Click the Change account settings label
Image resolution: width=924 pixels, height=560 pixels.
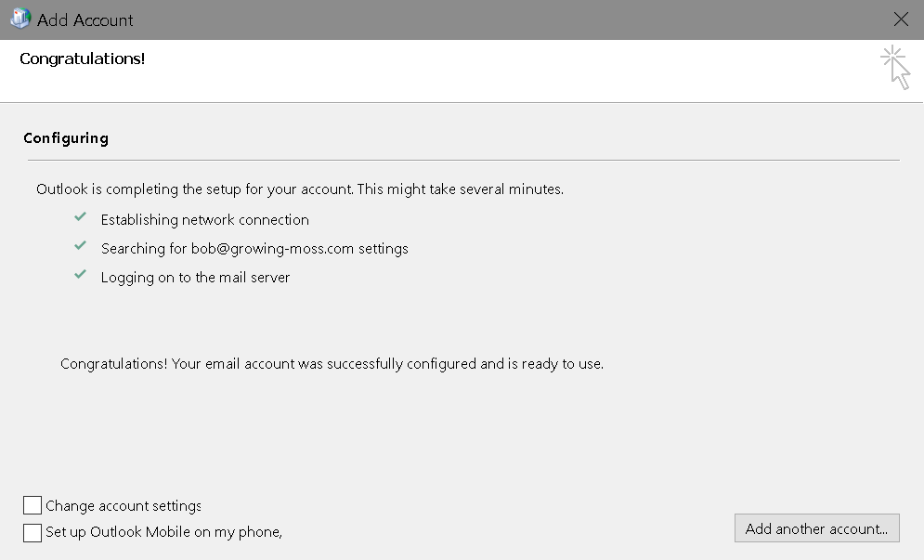point(124,506)
